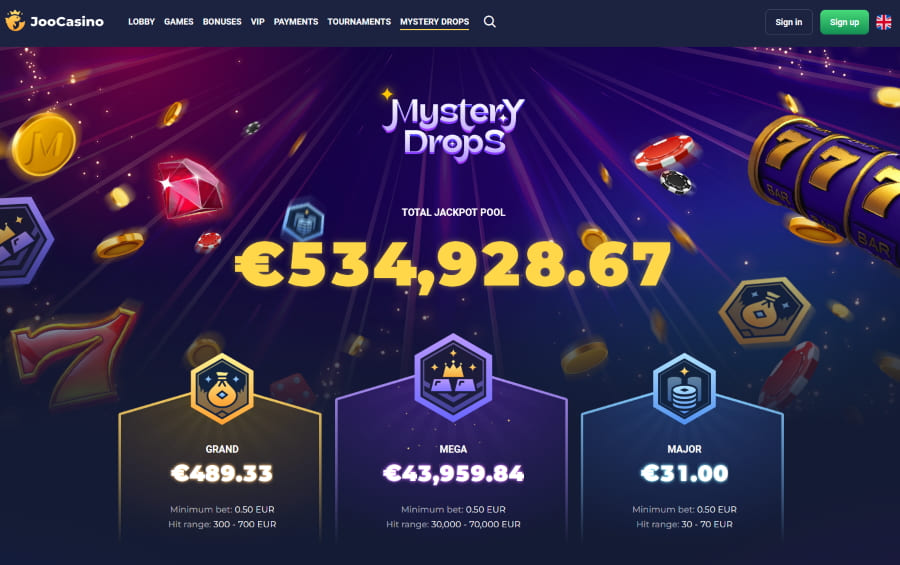900x565 pixels.
Task: Click the Sign in button
Action: coord(789,22)
